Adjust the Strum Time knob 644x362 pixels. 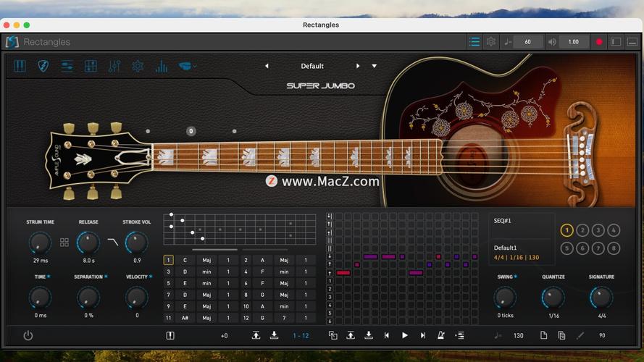(40, 243)
